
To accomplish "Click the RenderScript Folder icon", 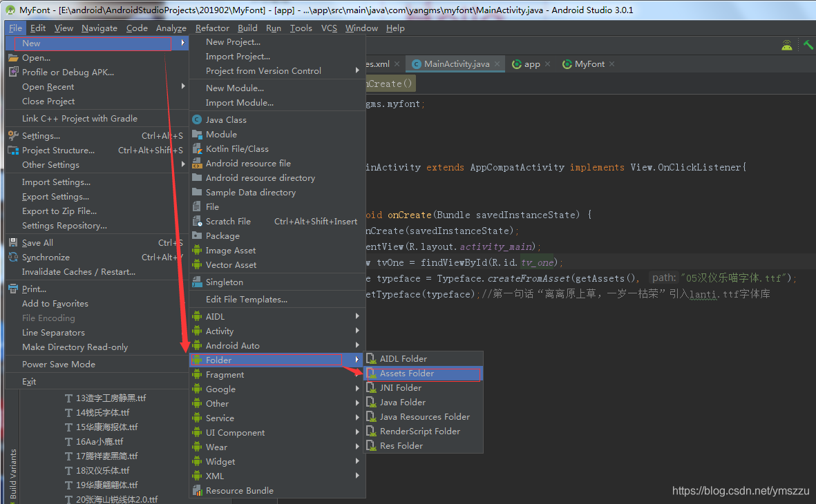I will point(371,432).
